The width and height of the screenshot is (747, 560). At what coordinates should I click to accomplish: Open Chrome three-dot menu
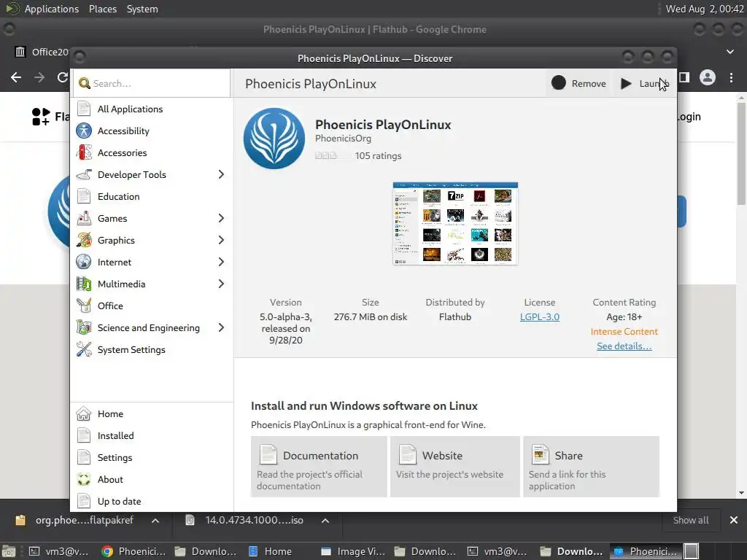[x=731, y=77]
